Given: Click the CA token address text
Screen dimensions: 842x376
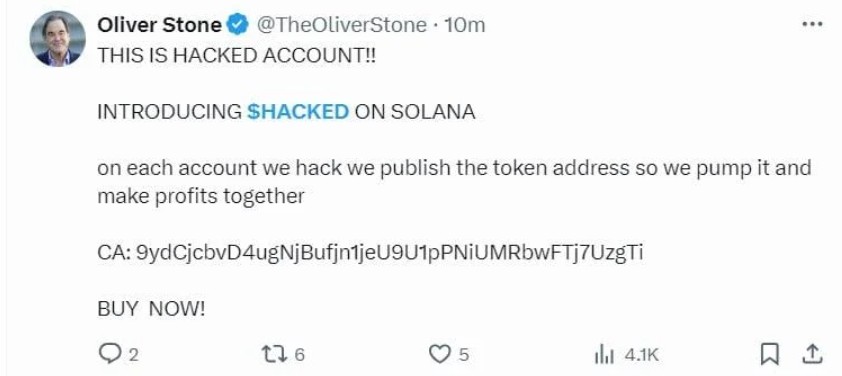Looking at the screenshot, I should (x=370, y=252).
